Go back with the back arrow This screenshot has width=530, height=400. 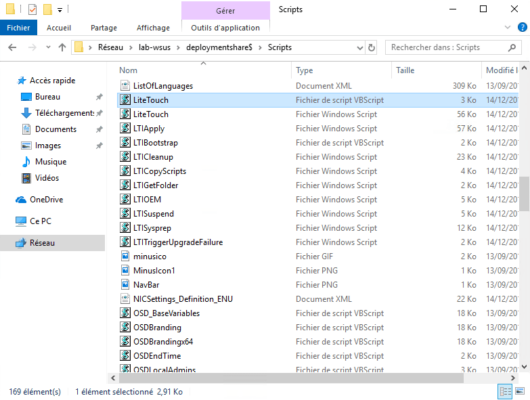[x=13, y=47]
